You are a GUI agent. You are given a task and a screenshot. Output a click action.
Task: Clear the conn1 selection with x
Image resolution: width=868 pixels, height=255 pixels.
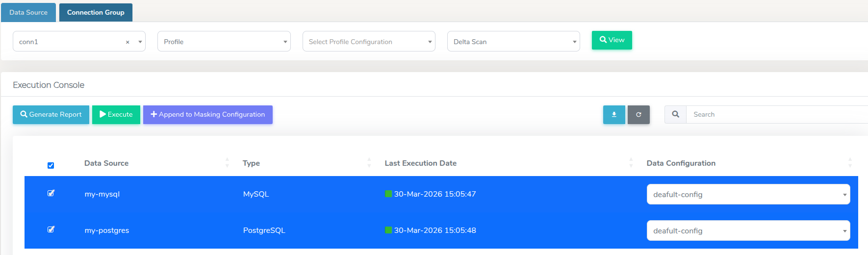tap(128, 42)
